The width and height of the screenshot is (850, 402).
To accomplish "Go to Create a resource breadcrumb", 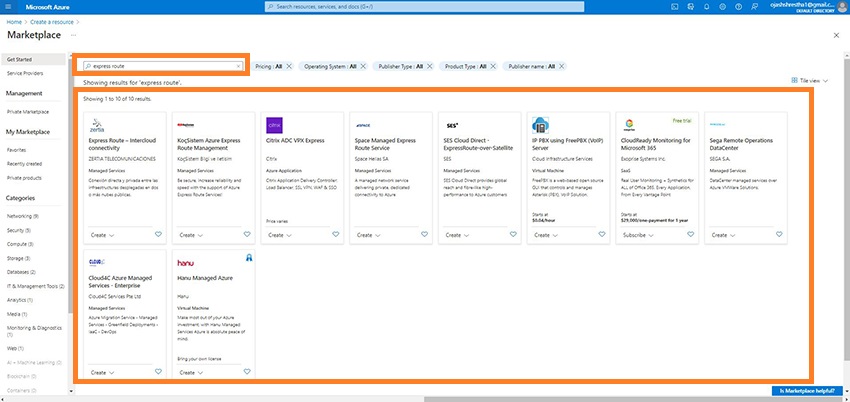I will tap(52, 22).
